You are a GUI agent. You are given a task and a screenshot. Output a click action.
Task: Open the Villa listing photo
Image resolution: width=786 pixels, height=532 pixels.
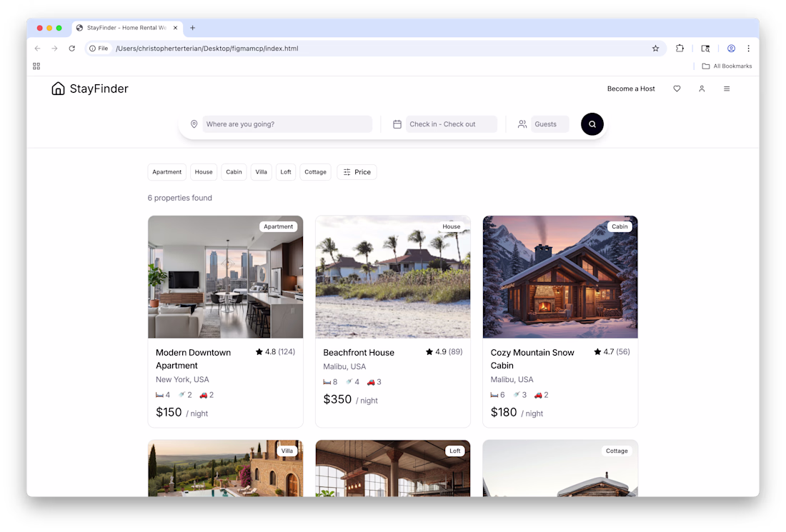tap(226, 468)
